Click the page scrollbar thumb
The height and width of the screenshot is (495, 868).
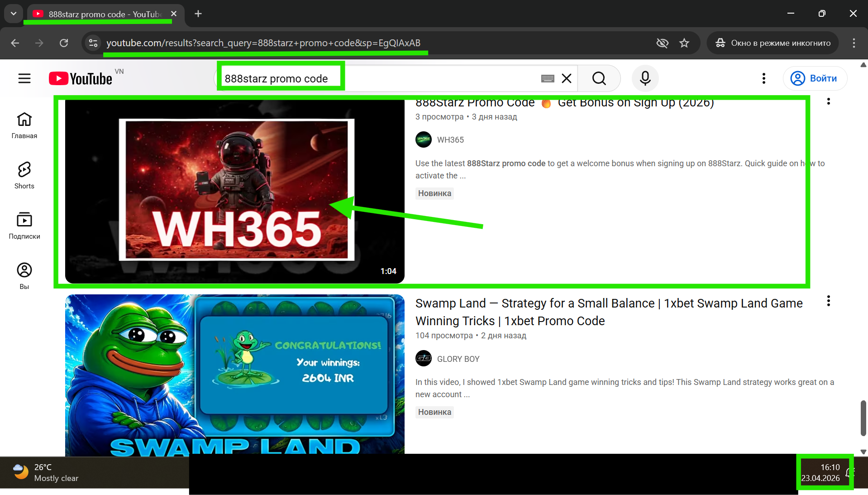[x=863, y=418]
